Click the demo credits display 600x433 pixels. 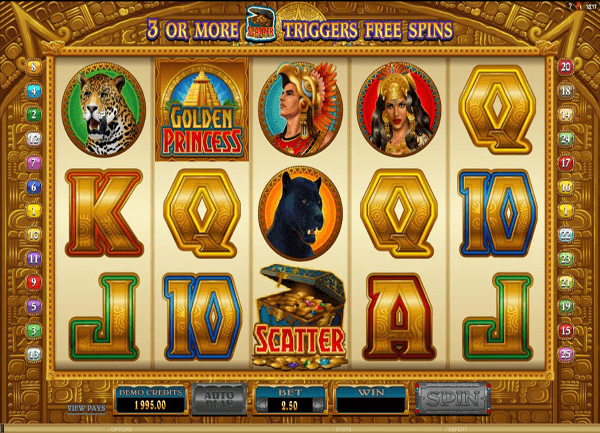[150, 400]
